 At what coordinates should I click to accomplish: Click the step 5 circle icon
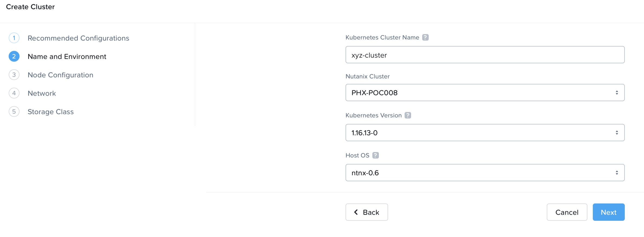click(x=14, y=112)
